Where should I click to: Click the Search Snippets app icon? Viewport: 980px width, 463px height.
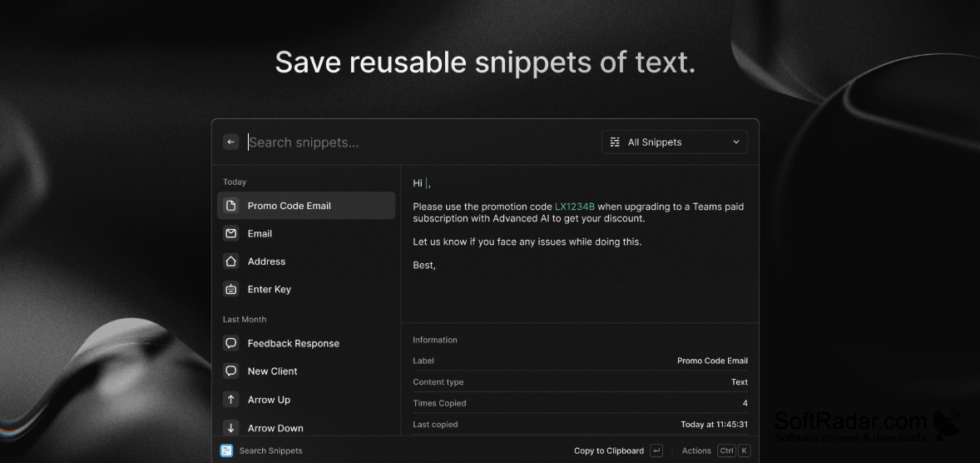226,451
